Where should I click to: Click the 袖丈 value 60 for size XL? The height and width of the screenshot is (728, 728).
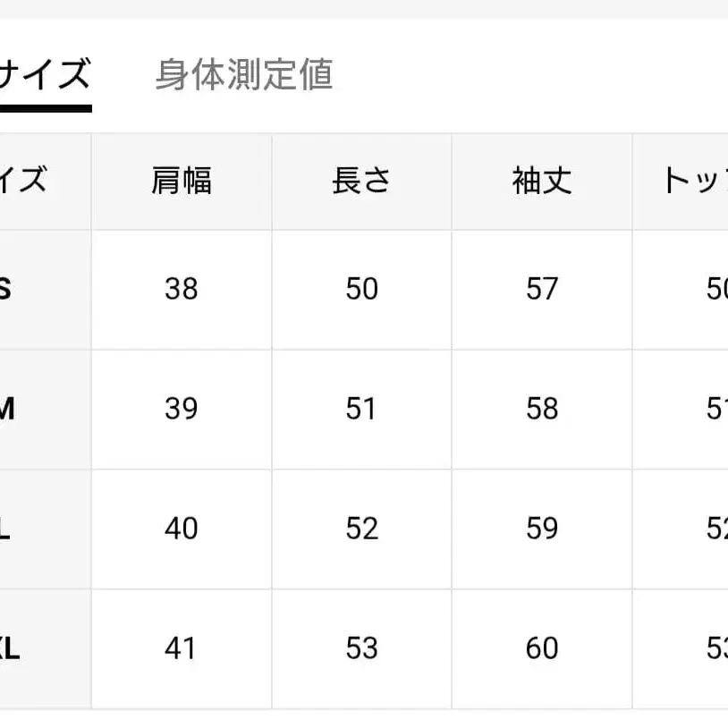[x=541, y=648]
